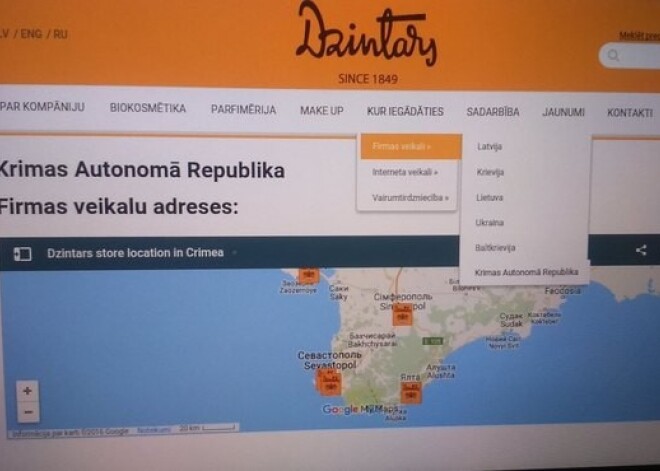The image size is (660, 471).
Task: Expand the Firmas veikali submenu
Action: tap(409, 146)
